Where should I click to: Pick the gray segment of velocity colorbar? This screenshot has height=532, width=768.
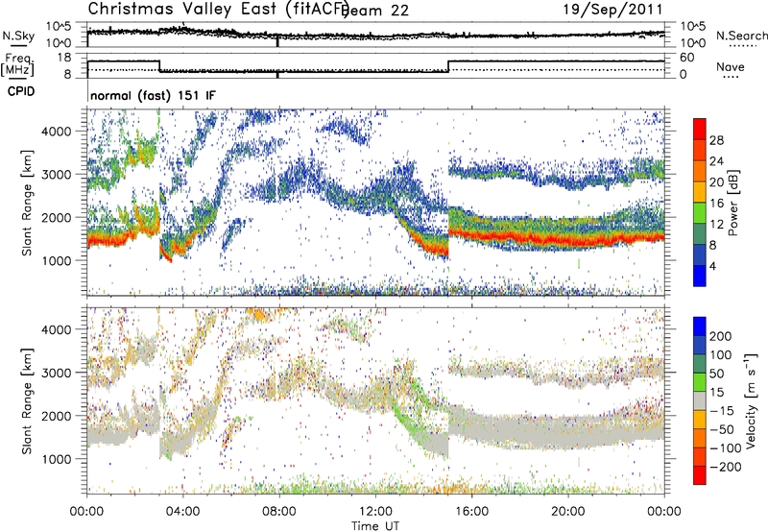coord(700,401)
